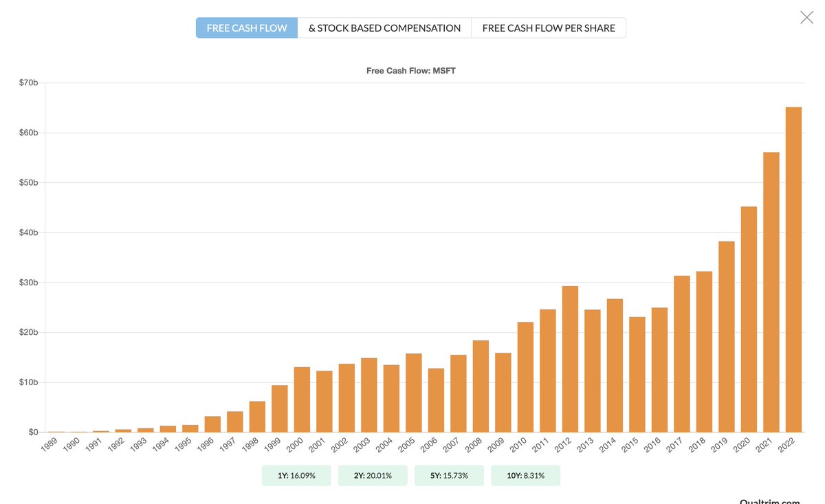
Task: Click the 2000 x-axis year label
Action: [x=294, y=445]
